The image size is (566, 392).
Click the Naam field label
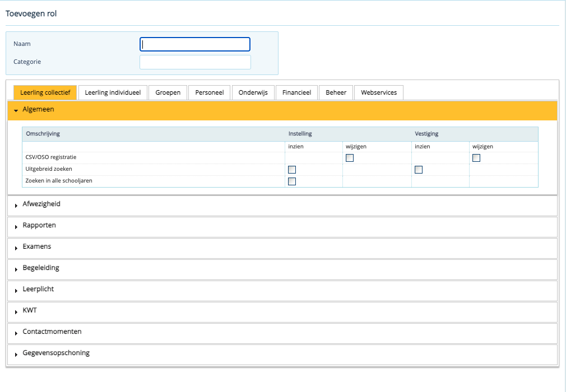coord(22,44)
